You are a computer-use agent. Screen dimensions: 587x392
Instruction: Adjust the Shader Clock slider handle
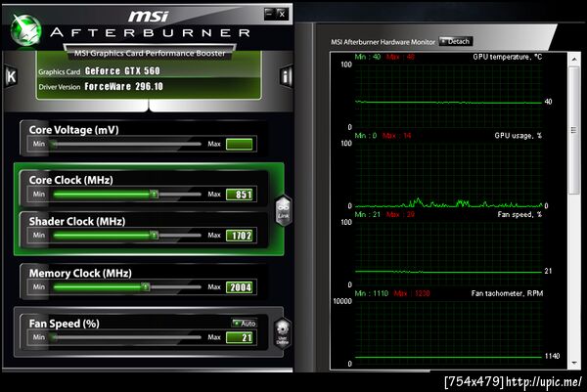point(154,236)
